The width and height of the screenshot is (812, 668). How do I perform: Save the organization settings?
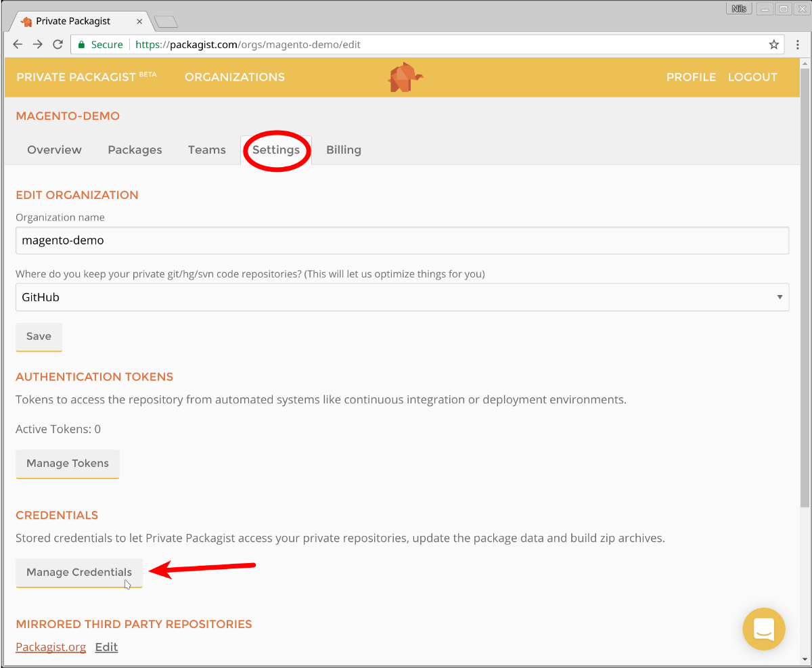coord(39,336)
